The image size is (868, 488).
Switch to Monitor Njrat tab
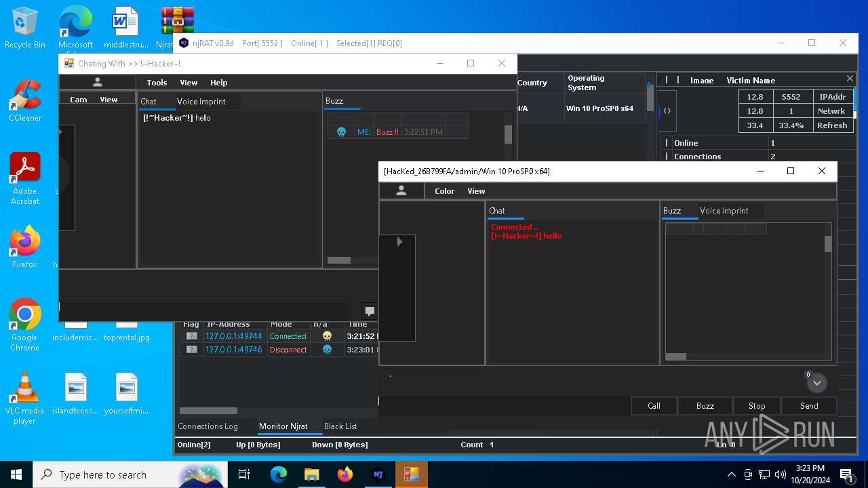click(283, 426)
